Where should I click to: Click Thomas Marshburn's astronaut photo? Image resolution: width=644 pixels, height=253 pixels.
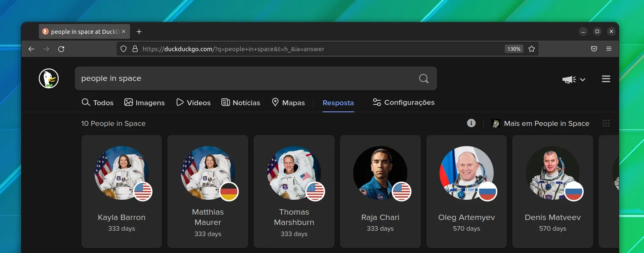294,173
